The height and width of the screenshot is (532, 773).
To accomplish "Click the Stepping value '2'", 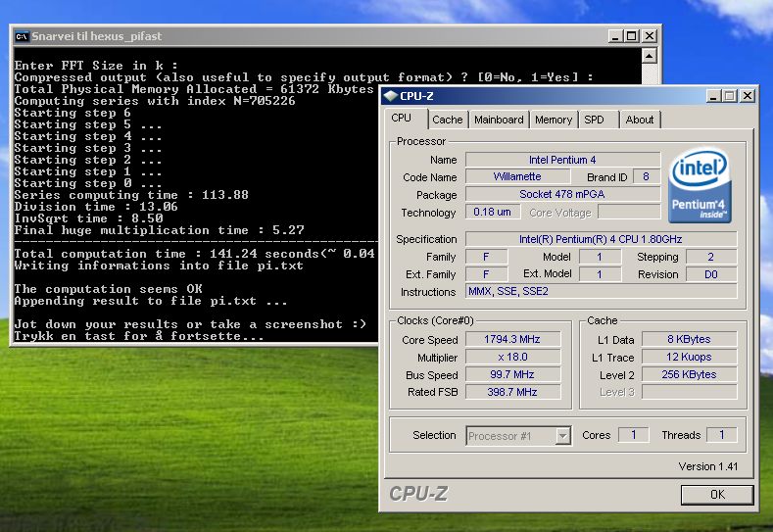I will point(711,257).
